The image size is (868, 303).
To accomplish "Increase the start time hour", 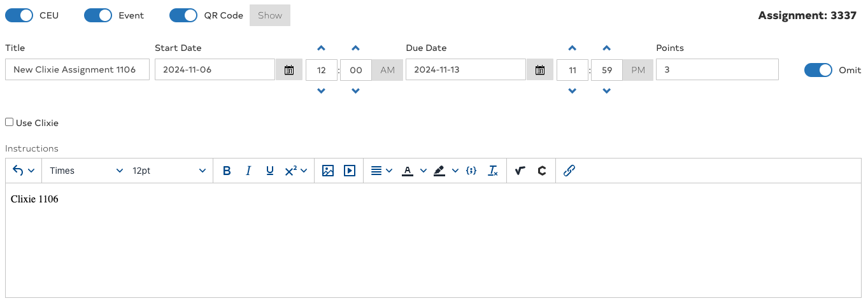I will pyautogui.click(x=322, y=48).
